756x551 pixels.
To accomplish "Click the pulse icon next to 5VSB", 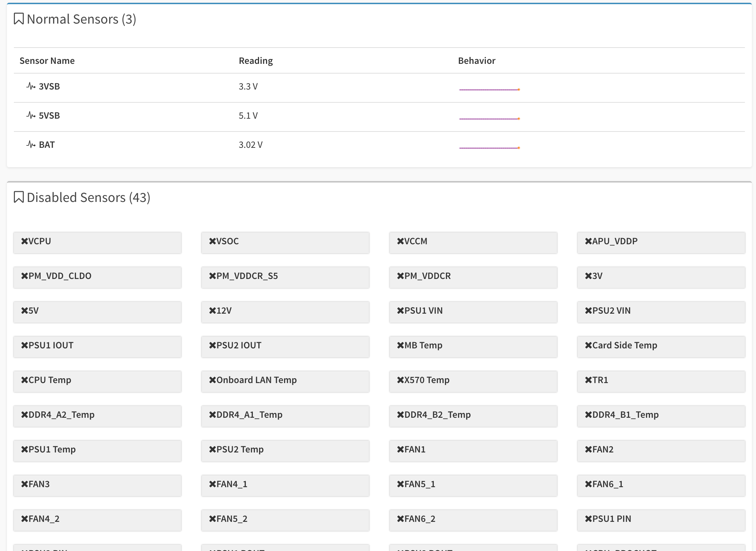I will pos(31,115).
